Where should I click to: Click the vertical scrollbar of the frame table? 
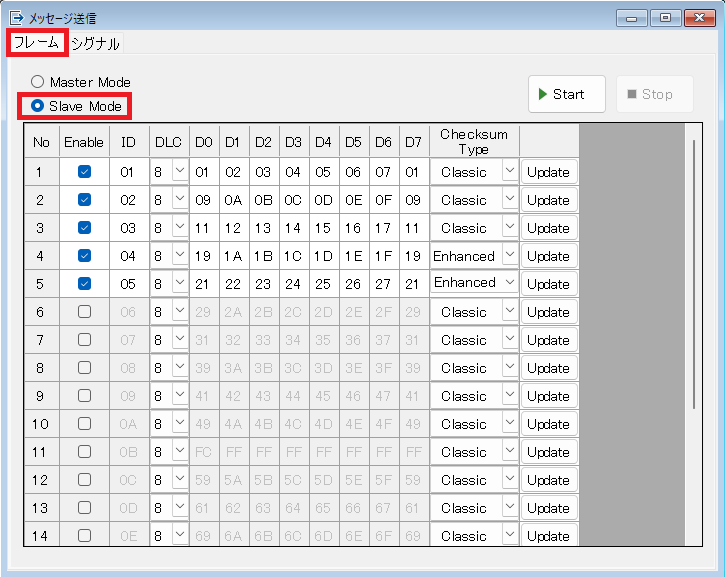694,275
